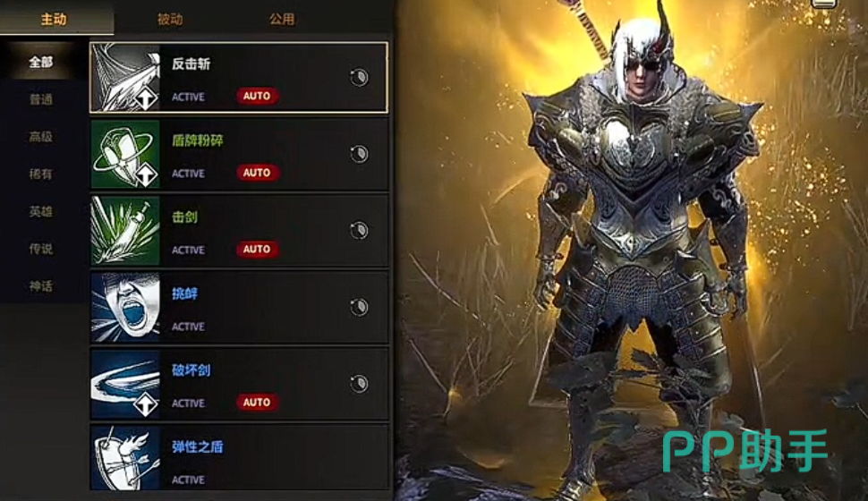Viewport: 868px width, 501px height.
Task: Select 神话 mythic filter
Action: point(41,286)
